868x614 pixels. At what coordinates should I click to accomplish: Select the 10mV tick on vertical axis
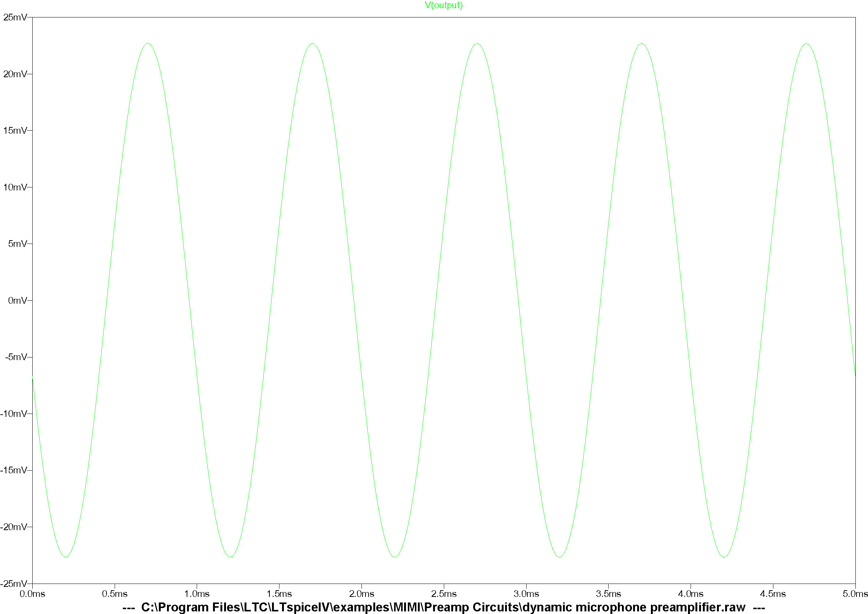click(15, 187)
